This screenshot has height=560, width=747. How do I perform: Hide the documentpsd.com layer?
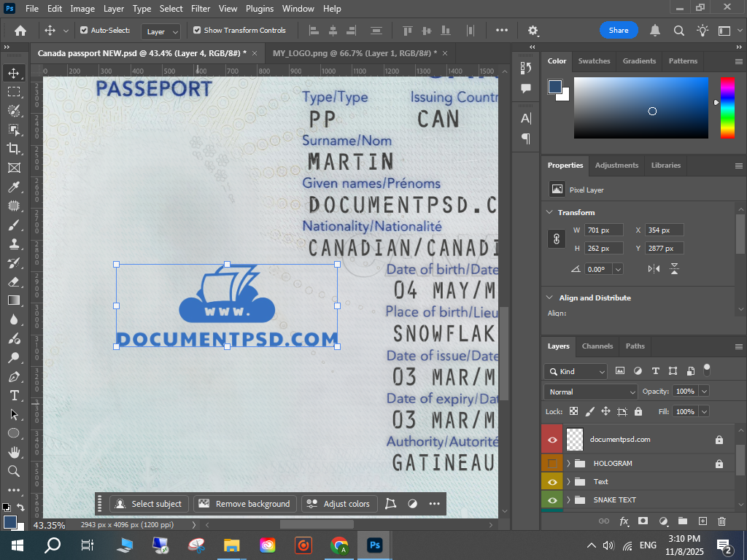pos(552,440)
